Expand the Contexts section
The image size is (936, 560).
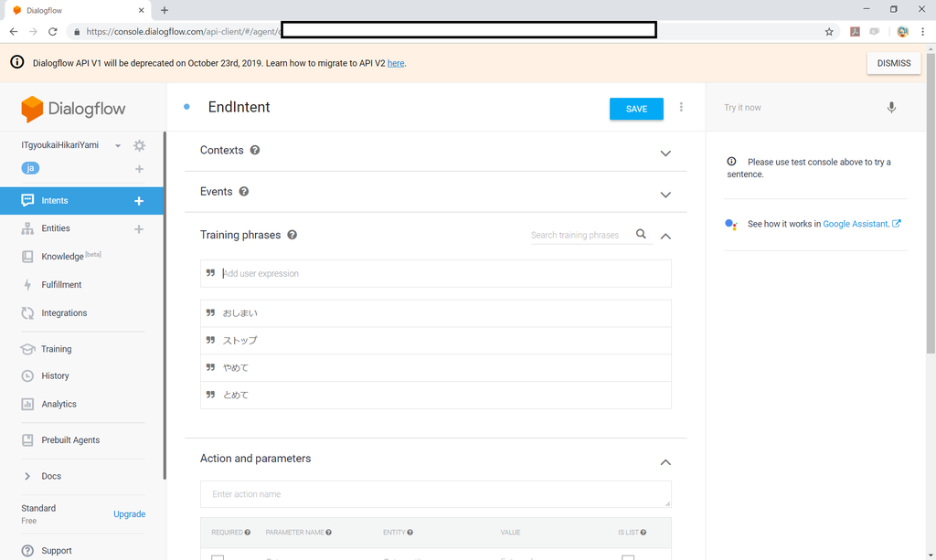coord(665,153)
